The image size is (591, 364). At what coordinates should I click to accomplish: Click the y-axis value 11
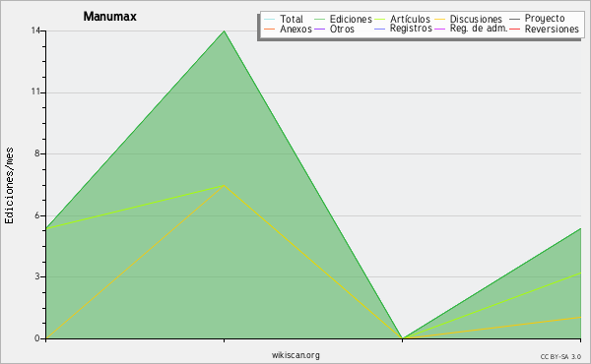point(35,91)
